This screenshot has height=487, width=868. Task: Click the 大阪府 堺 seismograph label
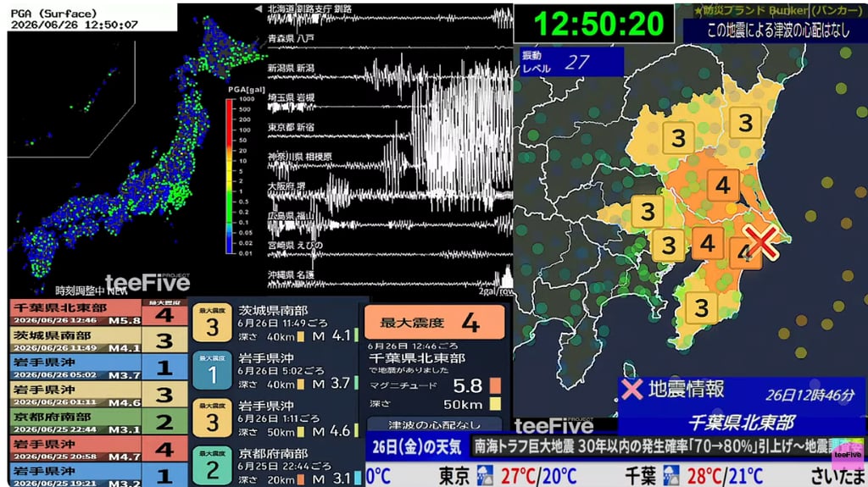click(x=287, y=186)
